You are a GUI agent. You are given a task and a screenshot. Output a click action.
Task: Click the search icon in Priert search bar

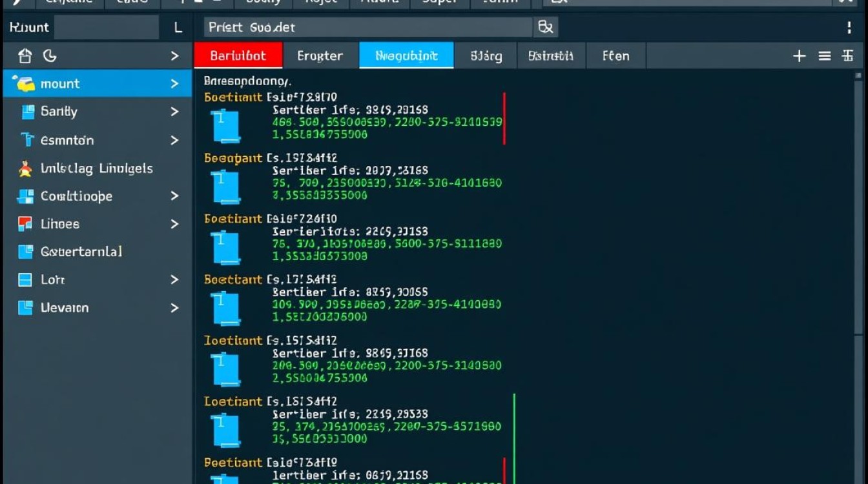[545, 27]
